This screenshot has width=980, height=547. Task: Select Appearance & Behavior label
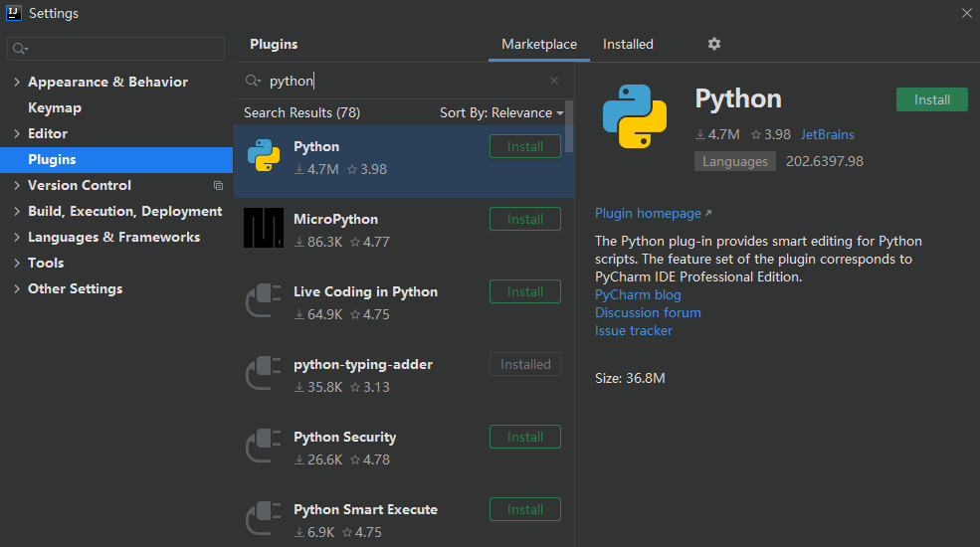coord(107,82)
